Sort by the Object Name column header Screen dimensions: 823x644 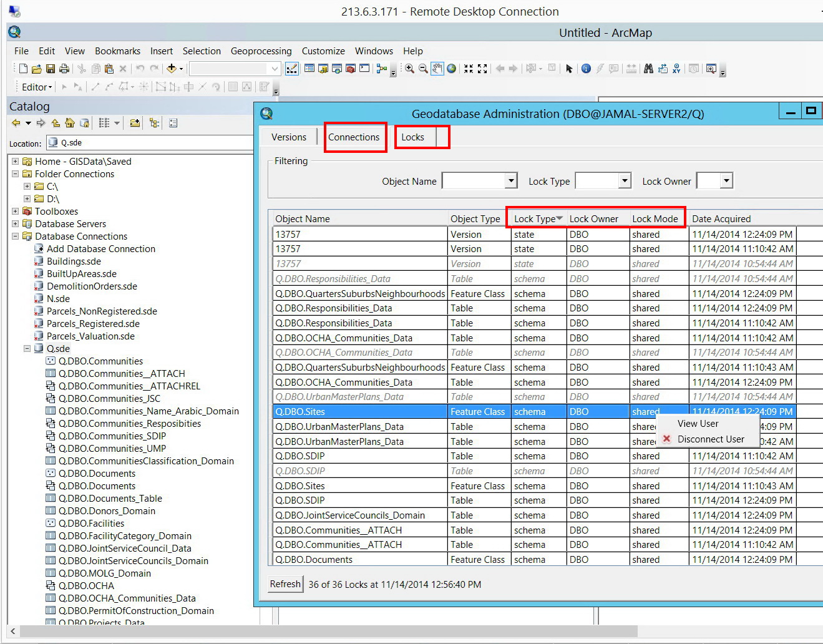[x=360, y=218]
